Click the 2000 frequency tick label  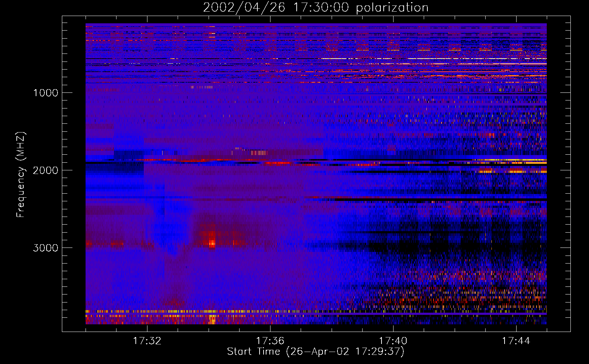(46, 170)
